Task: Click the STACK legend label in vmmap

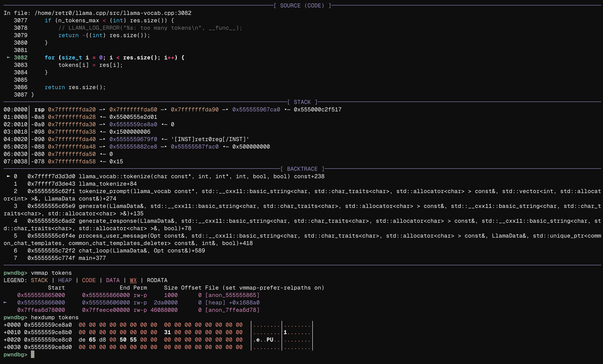Action: point(39,280)
